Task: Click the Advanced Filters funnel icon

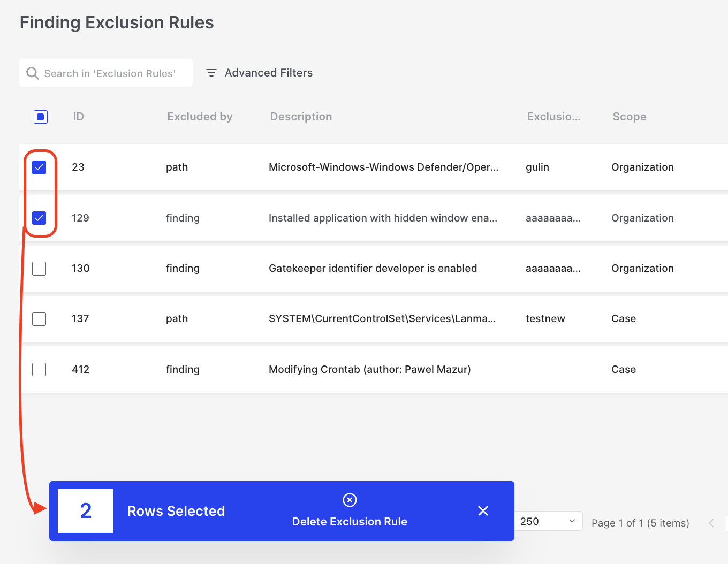Action: click(x=211, y=73)
